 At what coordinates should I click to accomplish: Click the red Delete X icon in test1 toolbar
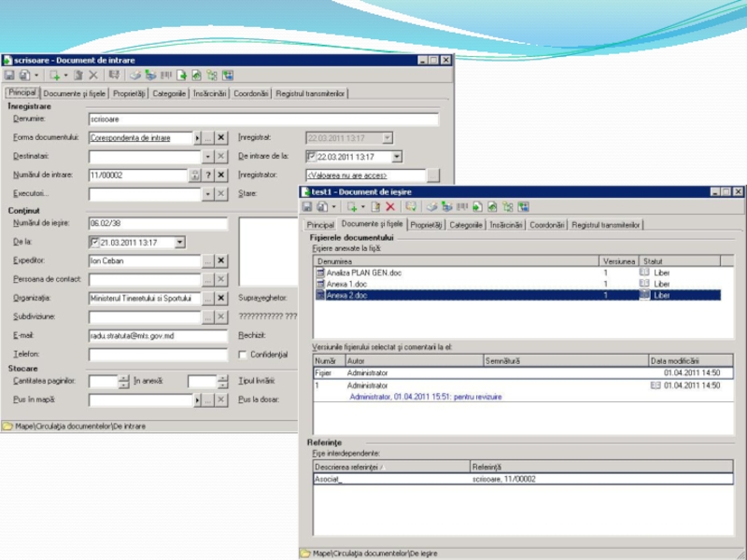[390, 207]
